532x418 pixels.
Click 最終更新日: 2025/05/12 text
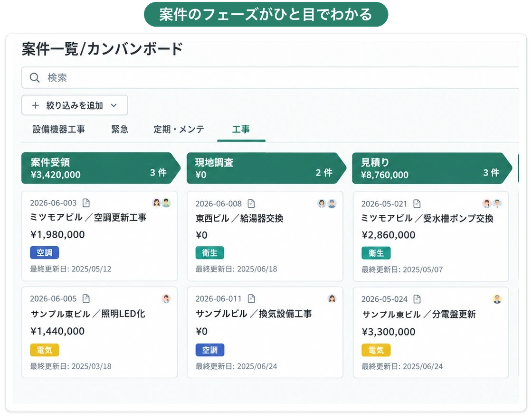coord(71,269)
